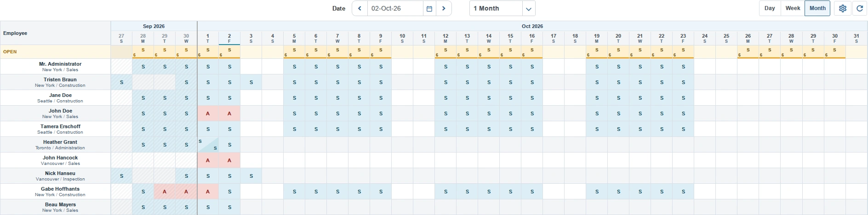
Task: Open employee Mr. Administrator row
Action: click(x=55, y=67)
